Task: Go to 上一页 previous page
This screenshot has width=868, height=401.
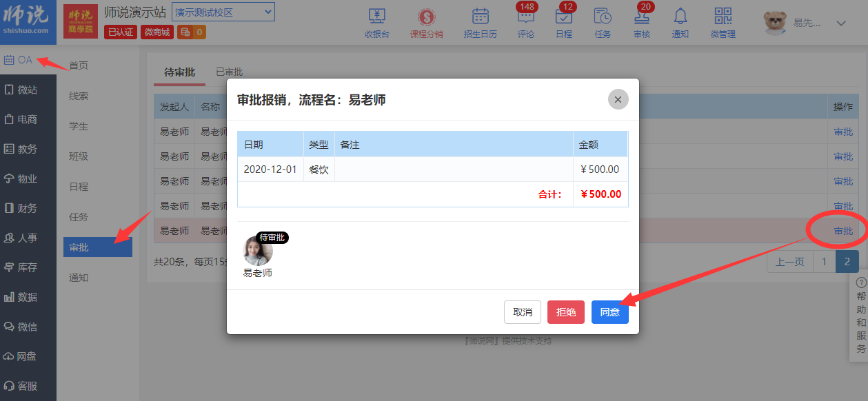Action: [x=789, y=262]
